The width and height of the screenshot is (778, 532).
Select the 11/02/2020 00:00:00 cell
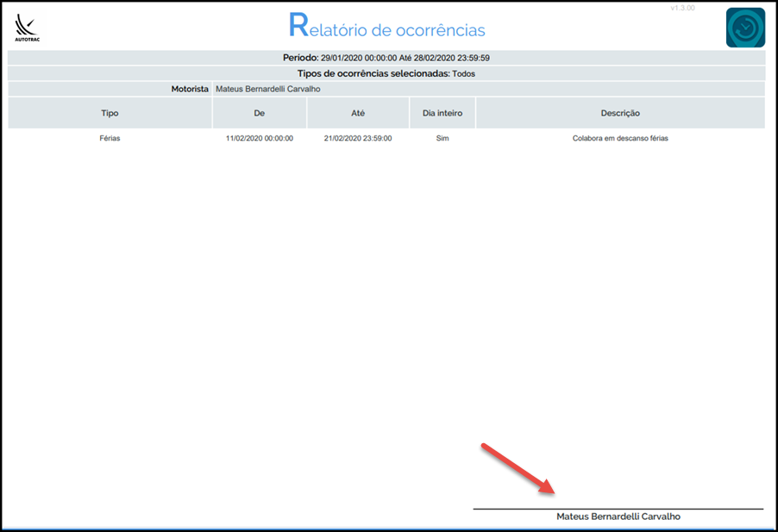[x=260, y=138]
